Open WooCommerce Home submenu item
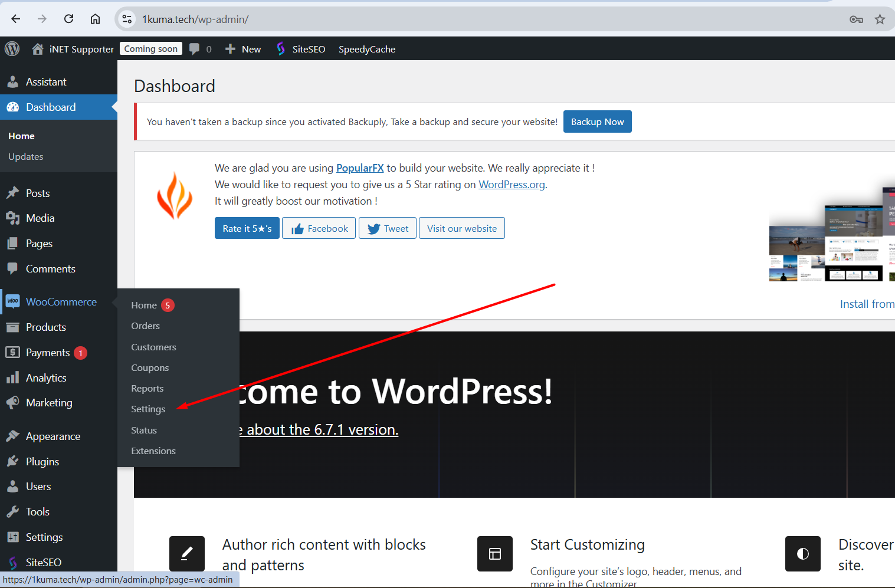 pos(144,306)
